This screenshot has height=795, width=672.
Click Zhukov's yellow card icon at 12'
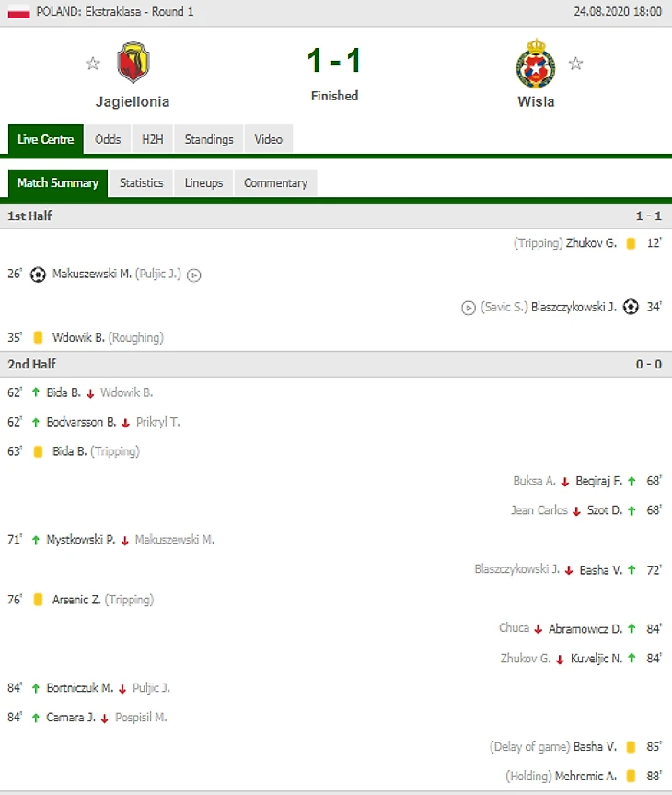point(631,243)
